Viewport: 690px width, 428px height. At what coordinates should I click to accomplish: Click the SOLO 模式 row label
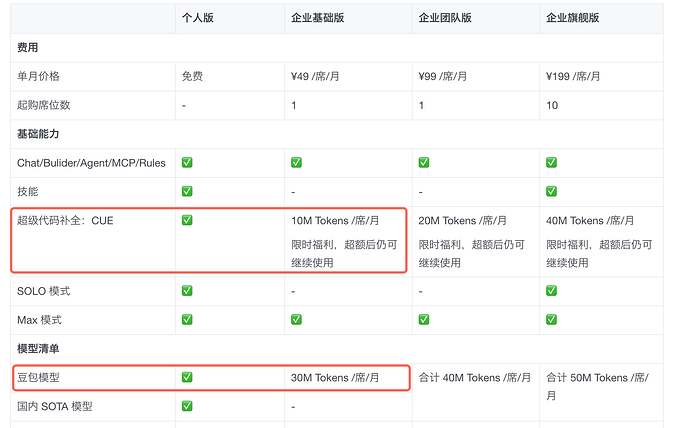tap(44, 291)
